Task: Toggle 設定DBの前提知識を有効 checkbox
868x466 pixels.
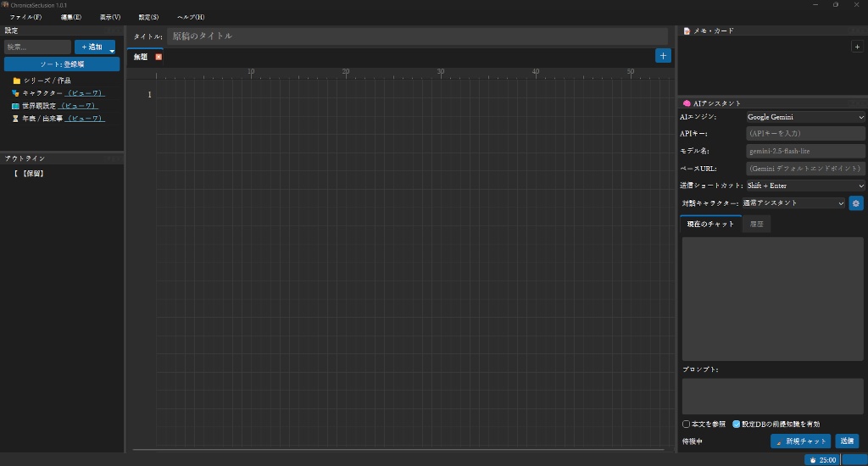Action: tap(737, 424)
